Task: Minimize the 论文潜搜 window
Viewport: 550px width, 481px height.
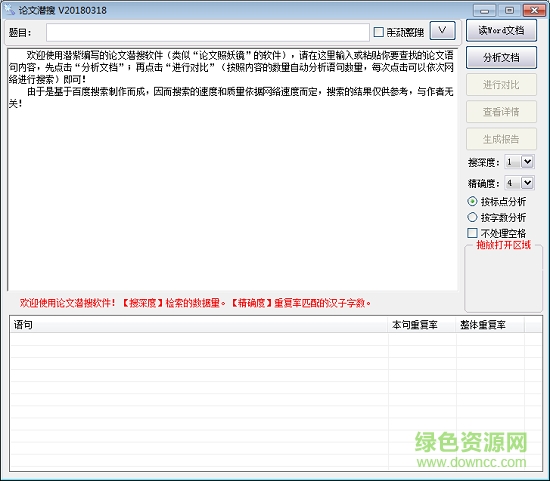Action: tap(484, 10)
